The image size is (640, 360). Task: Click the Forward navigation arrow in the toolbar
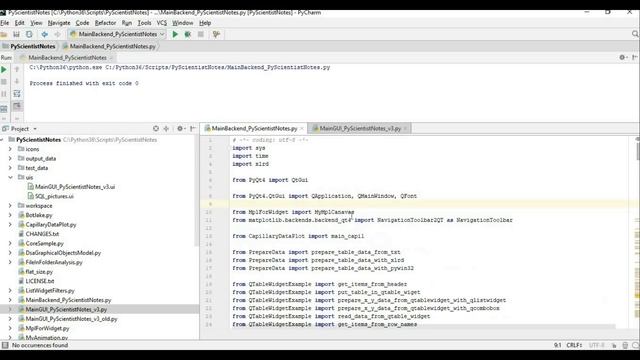[x=58, y=34]
